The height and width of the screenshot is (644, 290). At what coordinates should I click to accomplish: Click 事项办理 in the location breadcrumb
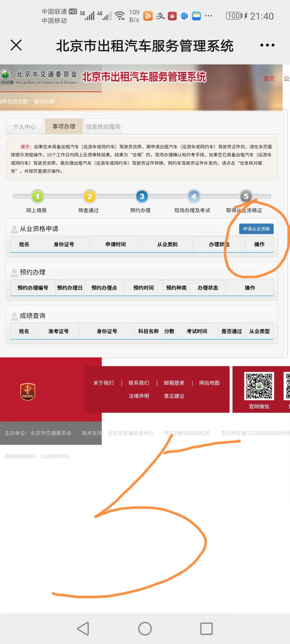[x=44, y=102]
